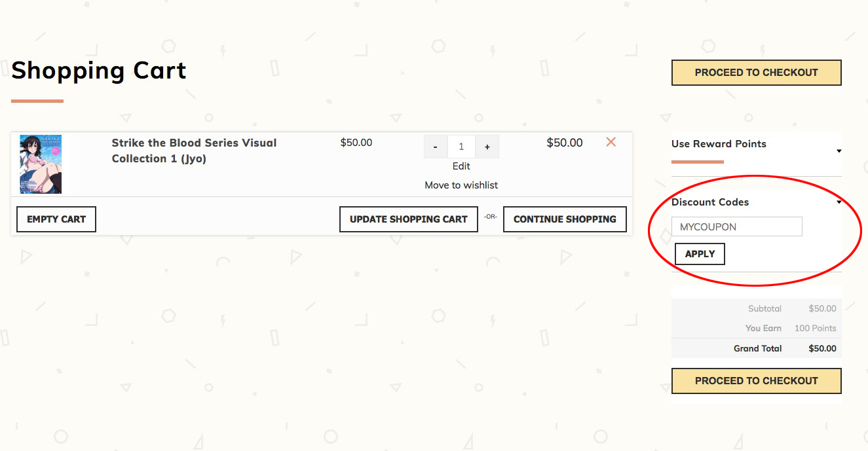Remove Strike the Blood item with X icon
Viewport: 868px width, 451px height.
click(611, 142)
